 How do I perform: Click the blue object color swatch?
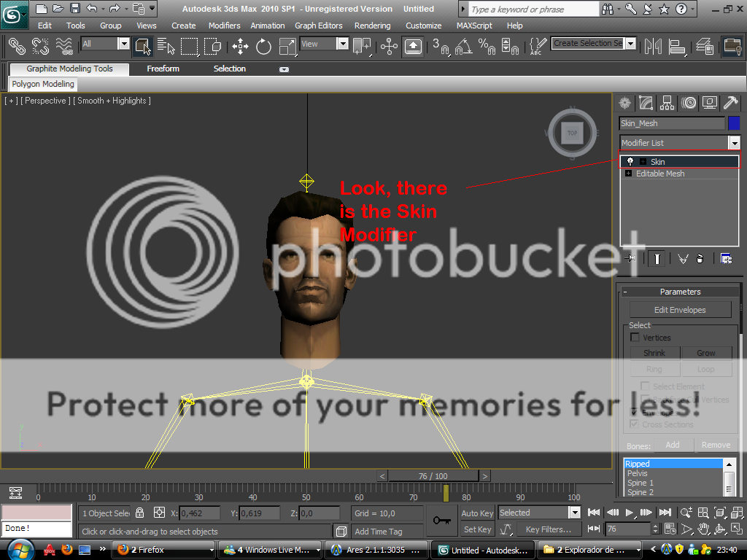click(x=733, y=123)
